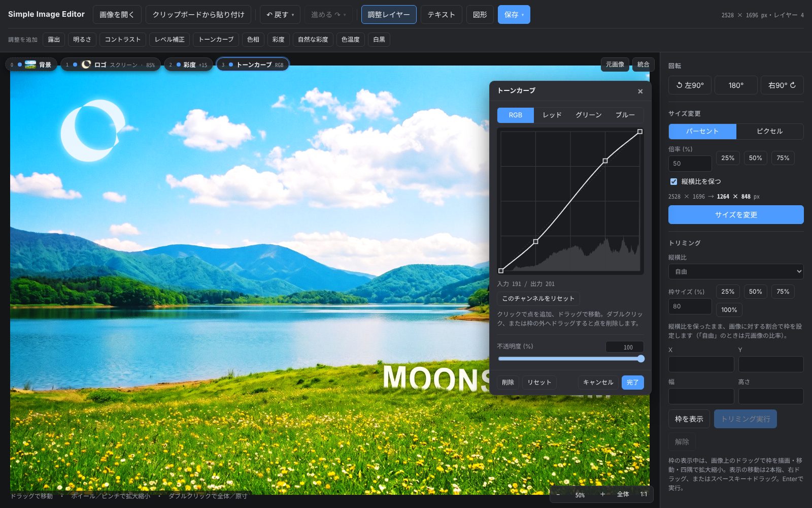Screen dimensions: 812x508
Task: Select the ブルー channel tab
Action: [x=625, y=115]
